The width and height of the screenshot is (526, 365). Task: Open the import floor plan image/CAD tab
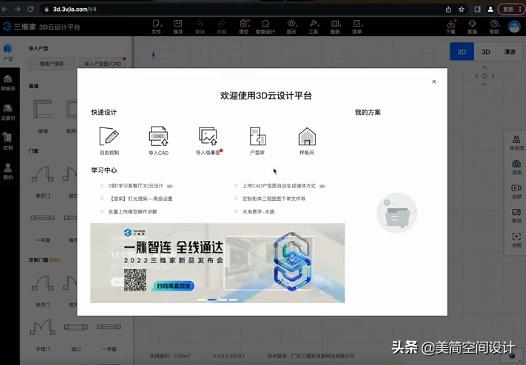103,63
